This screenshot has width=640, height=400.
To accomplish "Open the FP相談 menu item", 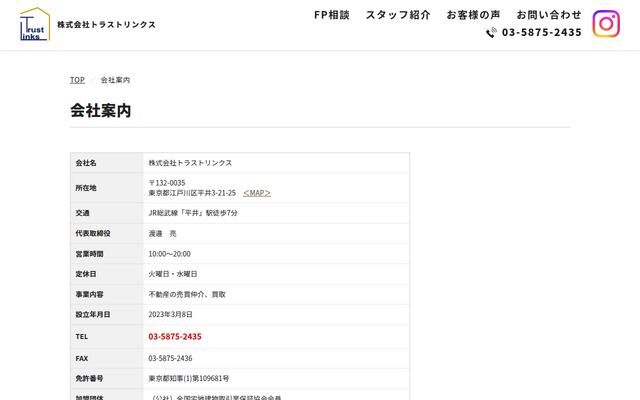I will pos(331,15).
